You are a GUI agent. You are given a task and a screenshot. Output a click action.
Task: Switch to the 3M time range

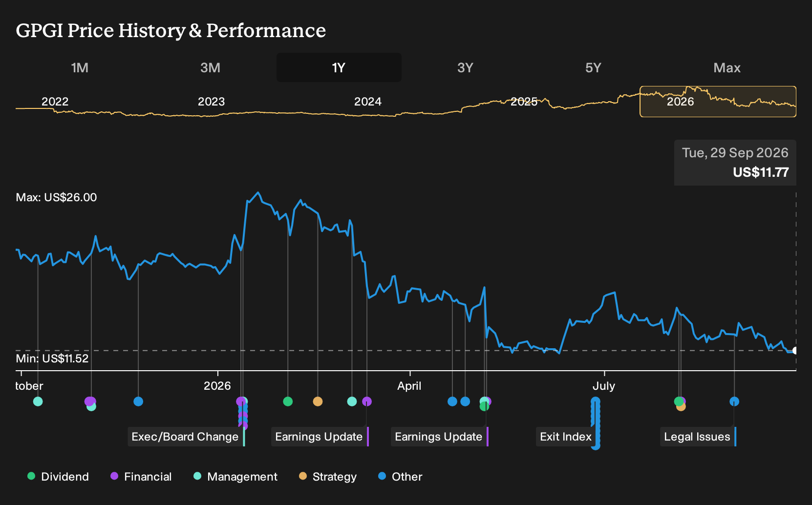click(x=211, y=67)
